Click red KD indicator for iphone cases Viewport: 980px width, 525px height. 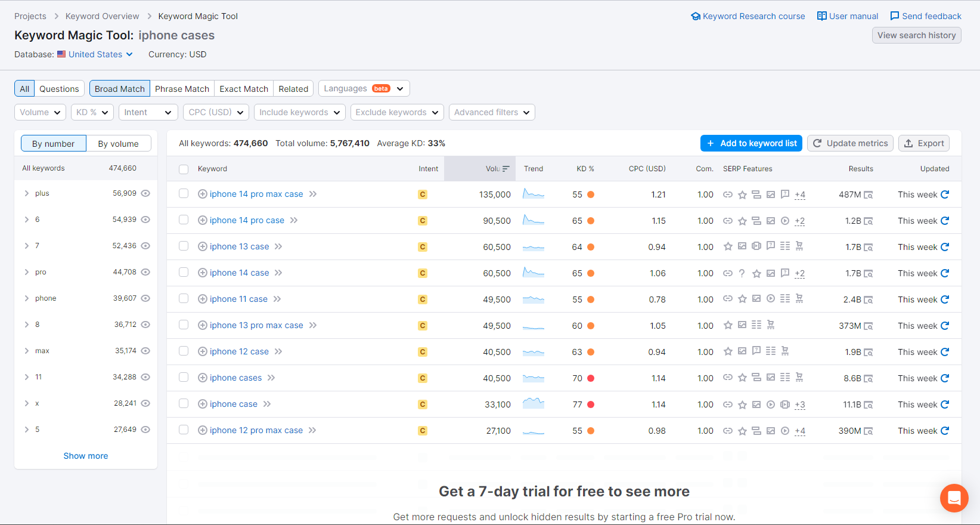[x=591, y=378]
